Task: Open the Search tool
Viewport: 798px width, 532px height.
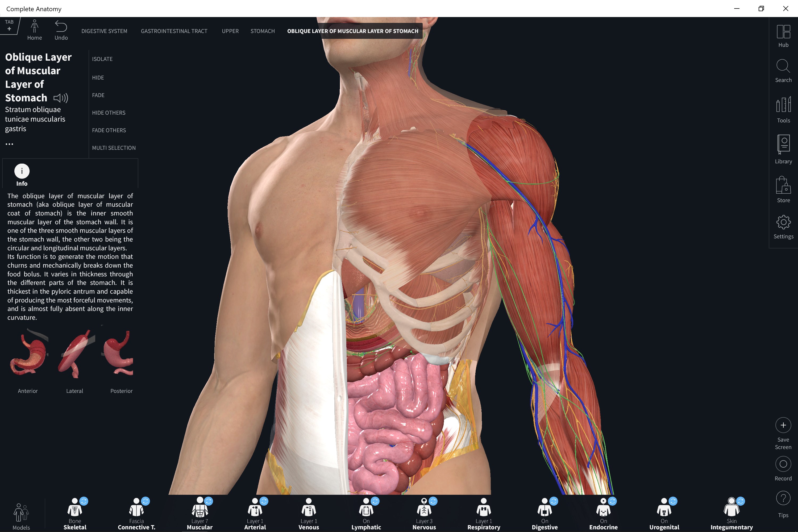Action: point(783,66)
